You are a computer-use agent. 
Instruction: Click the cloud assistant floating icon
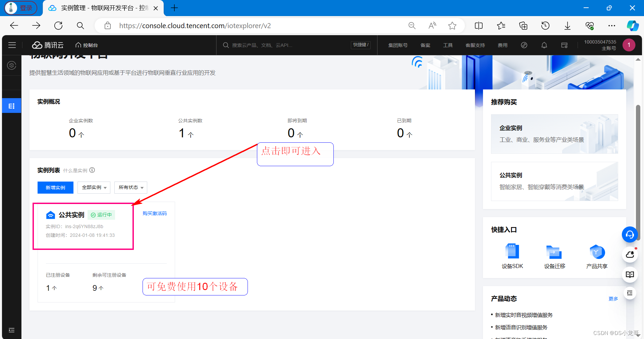630,255
